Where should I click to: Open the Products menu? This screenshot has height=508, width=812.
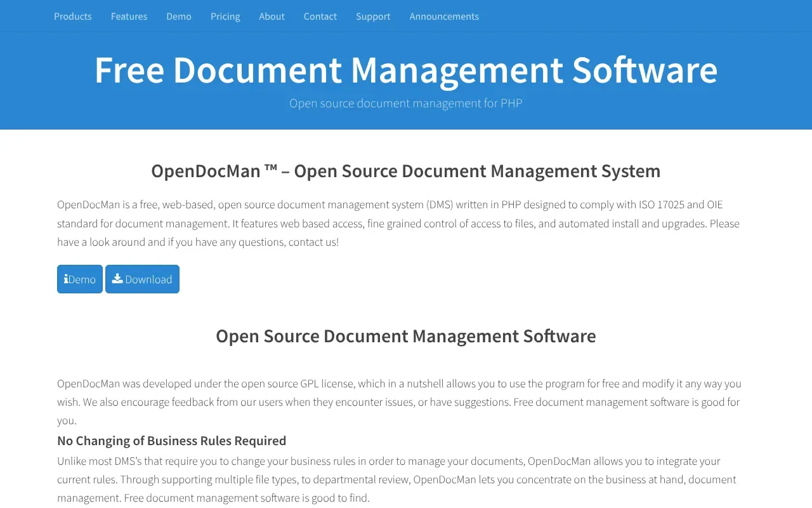(72, 16)
